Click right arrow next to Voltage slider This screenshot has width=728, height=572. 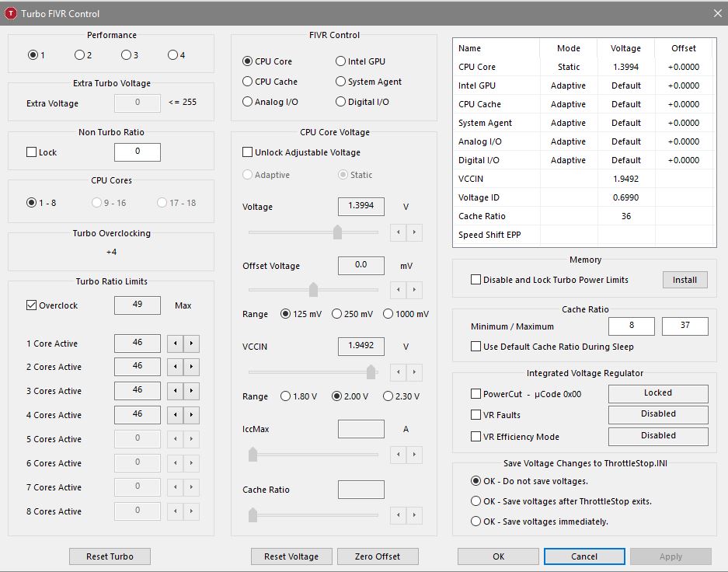(x=414, y=232)
